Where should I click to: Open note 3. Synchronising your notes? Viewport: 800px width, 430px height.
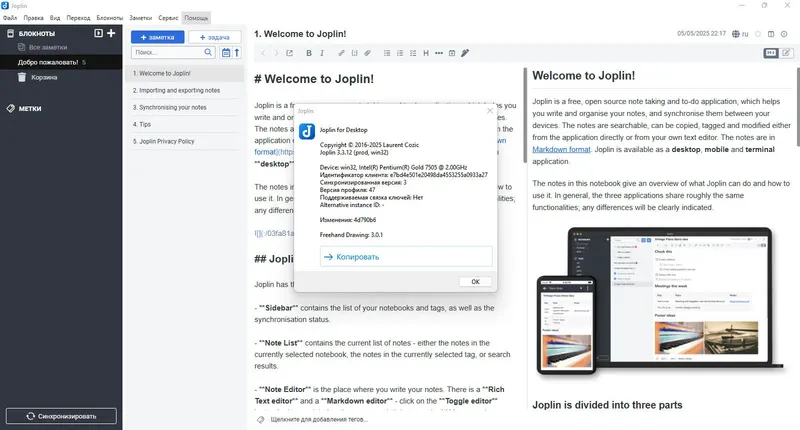coord(185,107)
